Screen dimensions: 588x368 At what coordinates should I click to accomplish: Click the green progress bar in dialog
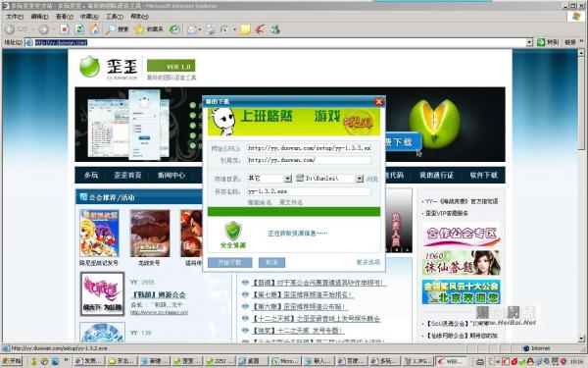tap(294, 211)
